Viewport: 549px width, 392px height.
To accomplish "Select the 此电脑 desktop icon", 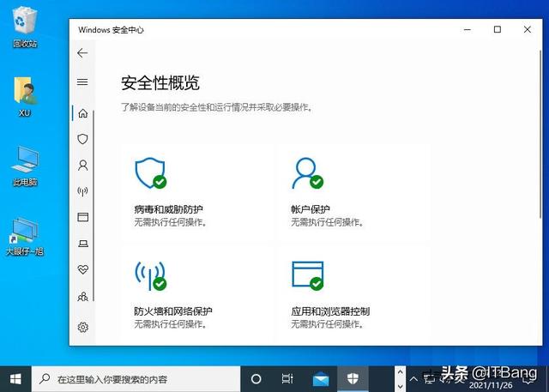I will point(25,166).
